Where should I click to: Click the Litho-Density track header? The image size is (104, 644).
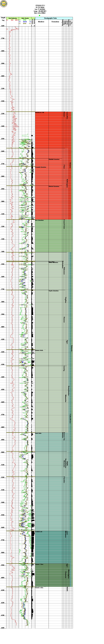(25, 18)
